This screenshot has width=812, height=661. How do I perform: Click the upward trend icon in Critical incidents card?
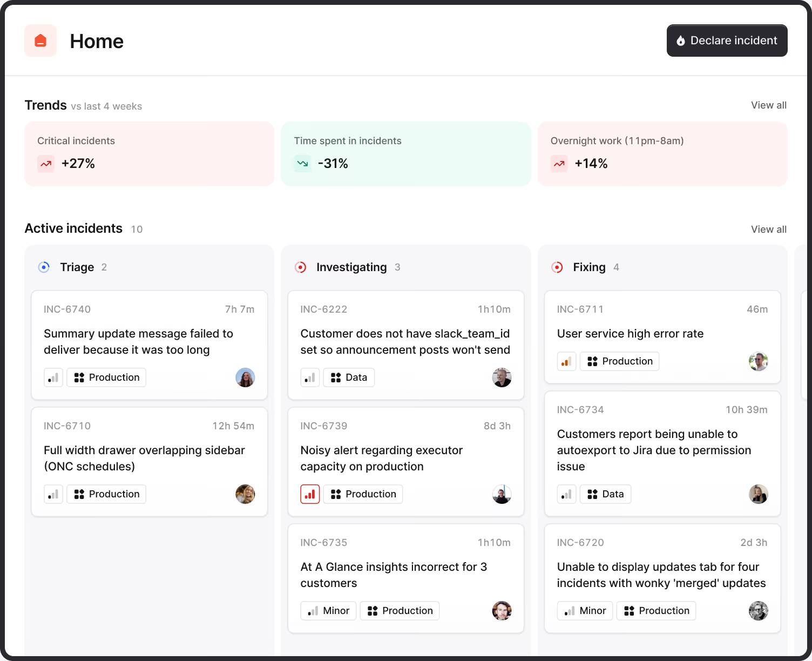click(46, 163)
